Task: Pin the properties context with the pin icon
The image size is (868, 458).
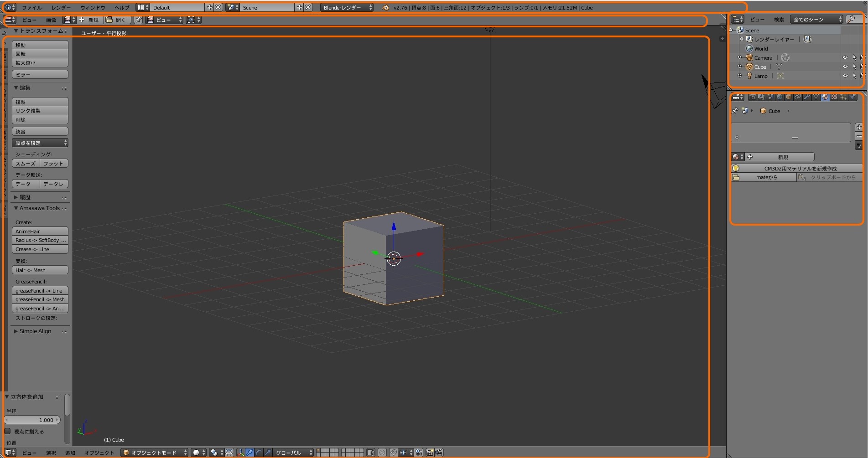Action: coord(734,111)
